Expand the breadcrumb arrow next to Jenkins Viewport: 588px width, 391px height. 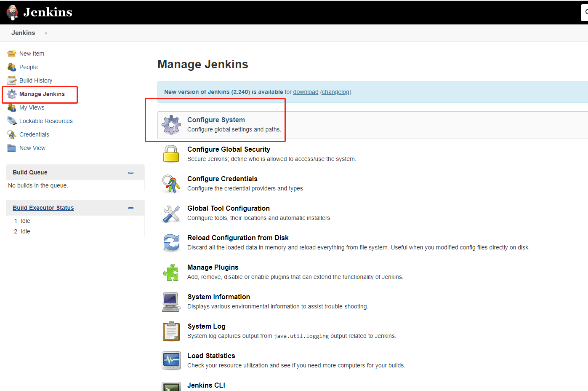pos(45,33)
